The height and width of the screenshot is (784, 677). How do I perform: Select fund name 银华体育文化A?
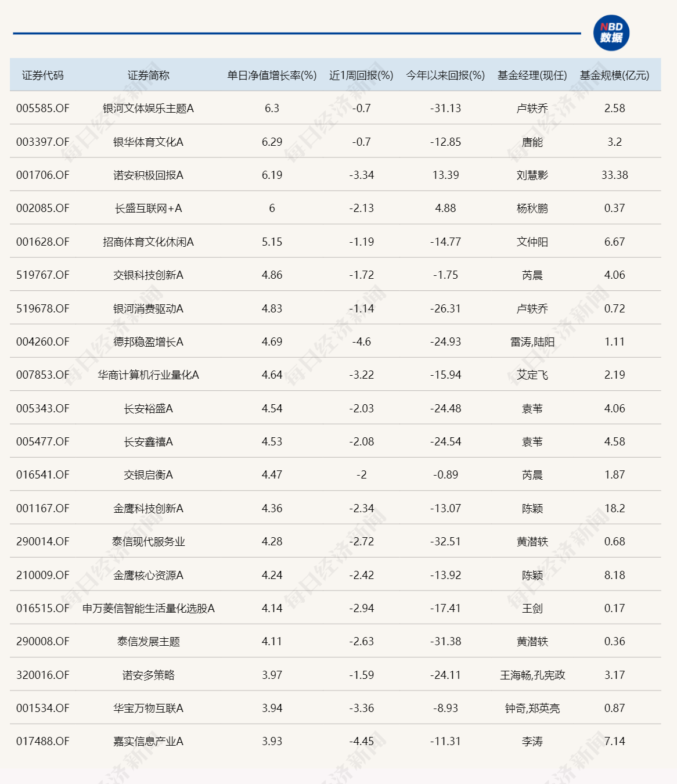[149, 142]
